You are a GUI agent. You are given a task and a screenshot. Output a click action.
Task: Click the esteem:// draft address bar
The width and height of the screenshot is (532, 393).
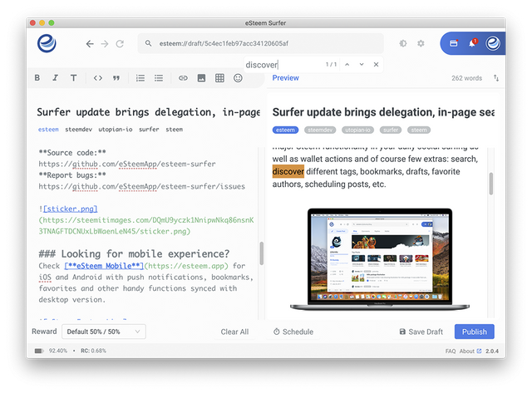[x=260, y=43]
